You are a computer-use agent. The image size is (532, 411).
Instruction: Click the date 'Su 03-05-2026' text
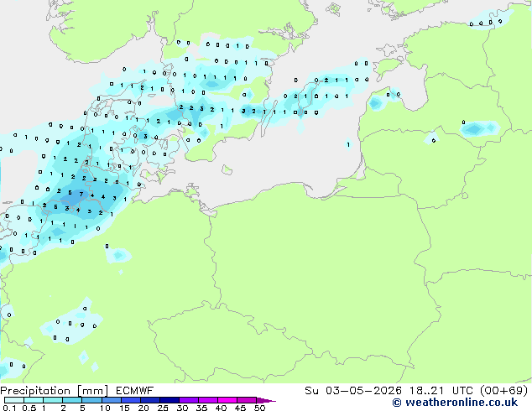[353, 391]
